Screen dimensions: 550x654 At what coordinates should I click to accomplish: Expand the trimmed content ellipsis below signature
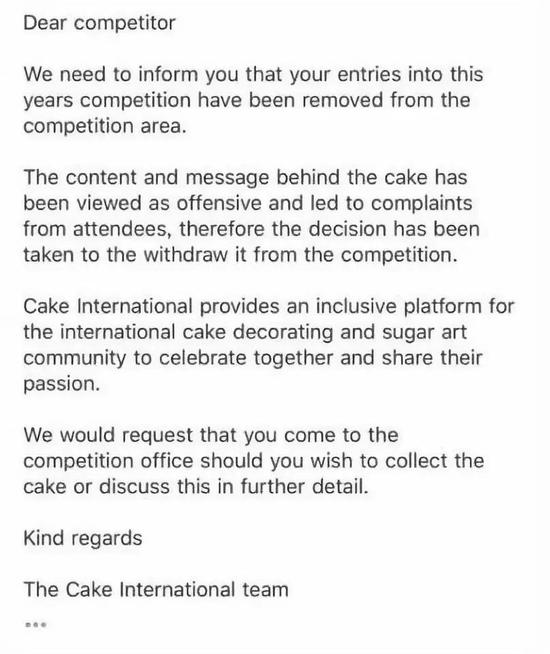36,624
